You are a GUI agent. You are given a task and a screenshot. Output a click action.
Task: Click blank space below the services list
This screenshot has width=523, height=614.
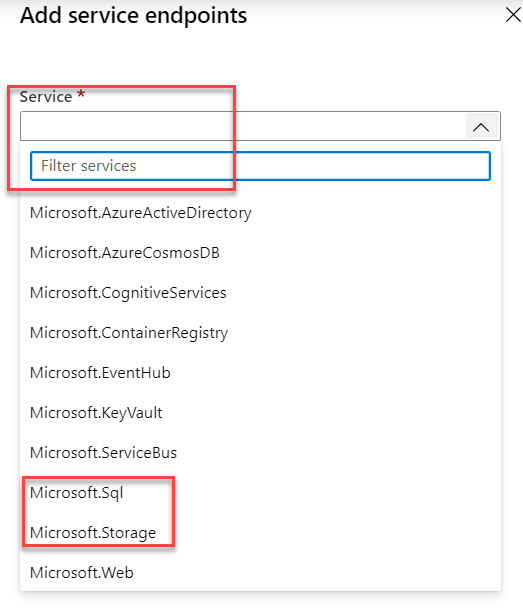click(x=260, y=603)
